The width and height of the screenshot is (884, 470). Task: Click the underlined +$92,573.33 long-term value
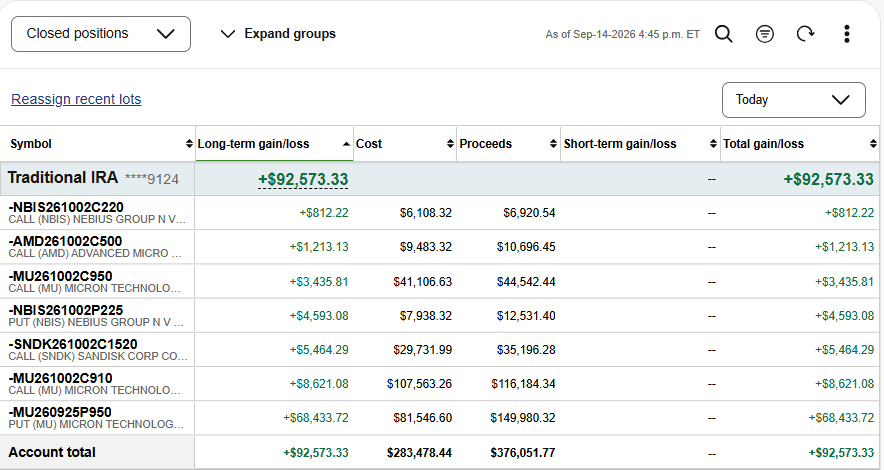[303, 179]
